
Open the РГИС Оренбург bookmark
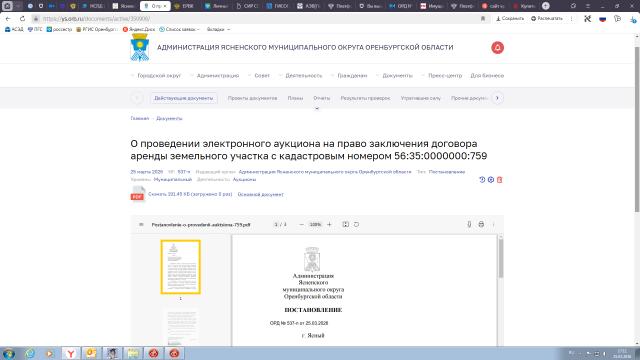click(97, 29)
